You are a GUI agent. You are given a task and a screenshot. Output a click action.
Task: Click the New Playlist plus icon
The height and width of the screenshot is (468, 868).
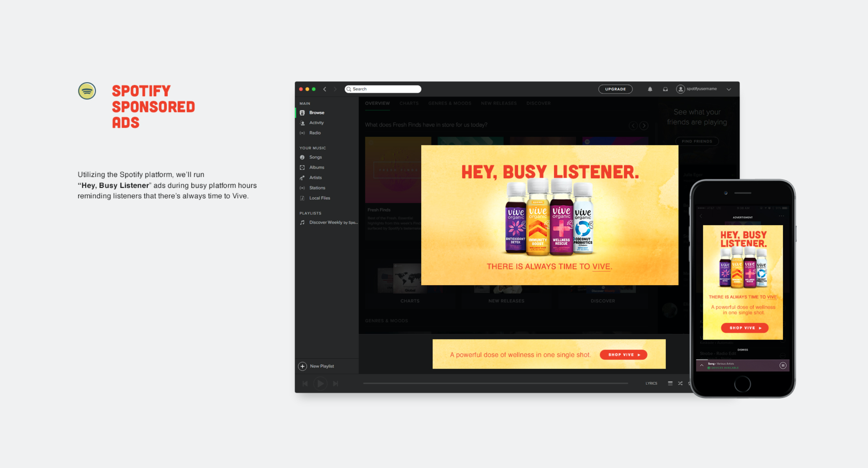click(302, 366)
